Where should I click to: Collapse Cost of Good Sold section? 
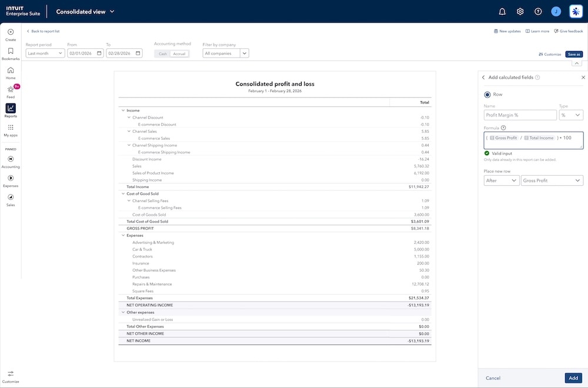coord(123,194)
